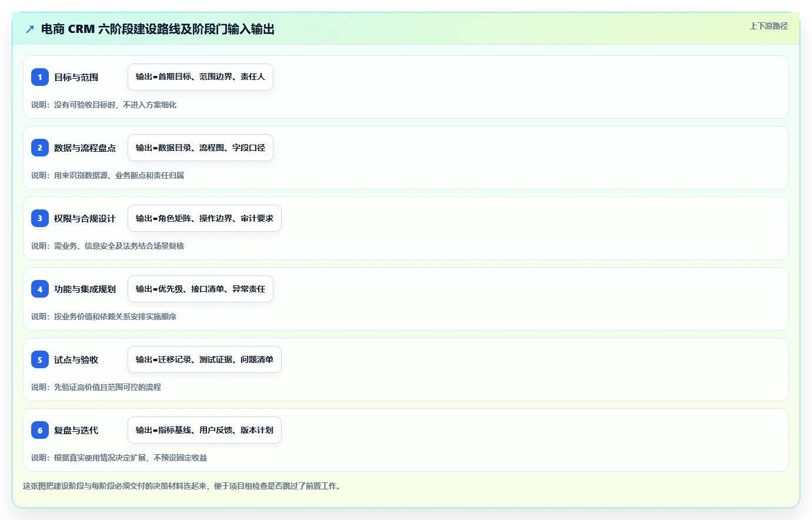Click the note 按业务价值和依赖关系安排实施顺序
812x520 pixels.
pyautogui.click(x=115, y=316)
